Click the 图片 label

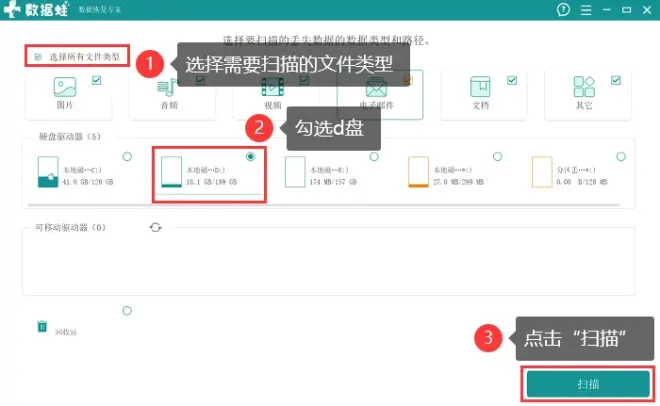65,105
